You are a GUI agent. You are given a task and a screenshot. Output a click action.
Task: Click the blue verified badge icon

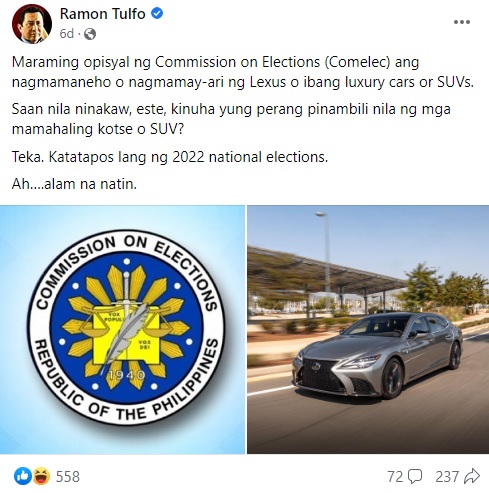tap(157, 14)
